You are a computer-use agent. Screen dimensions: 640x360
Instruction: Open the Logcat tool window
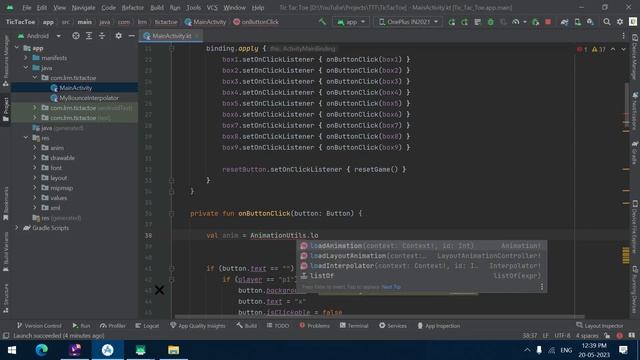(x=147, y=326)
